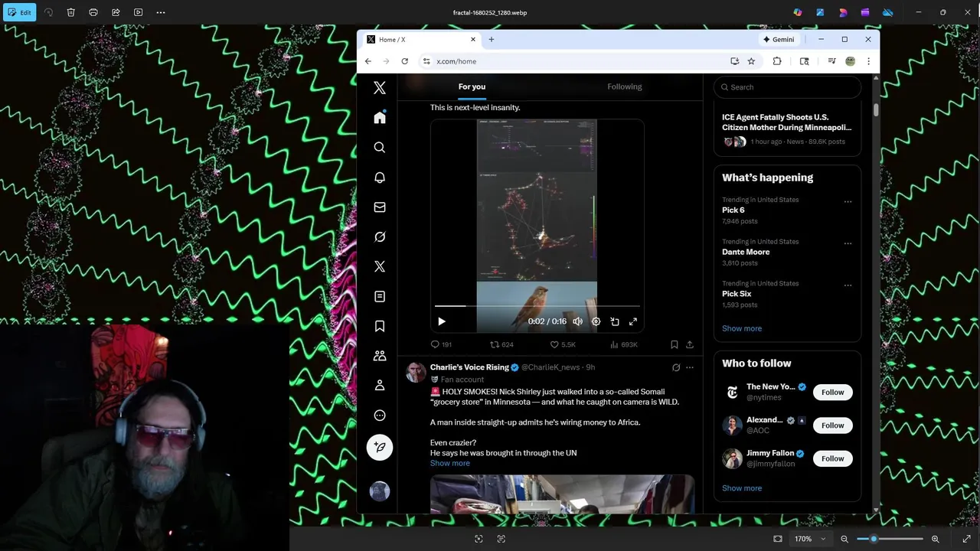980x551 pixels.
Task: Like the post with 5.5K likes
Action: [x=563, y=345]
